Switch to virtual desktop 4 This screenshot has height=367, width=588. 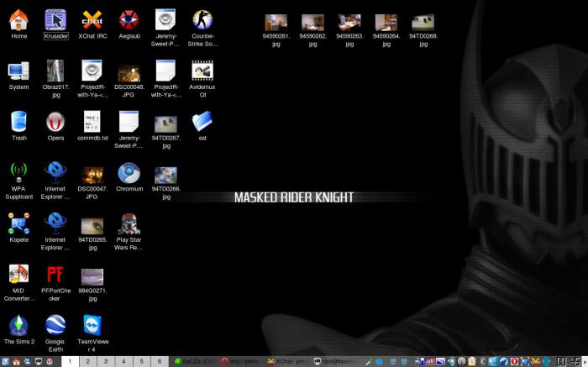(x=123, y=361)
